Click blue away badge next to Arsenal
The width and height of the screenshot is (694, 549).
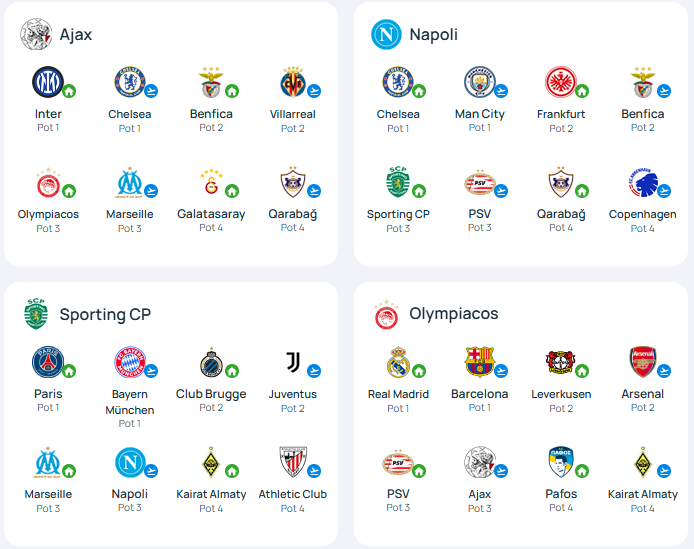663,371
